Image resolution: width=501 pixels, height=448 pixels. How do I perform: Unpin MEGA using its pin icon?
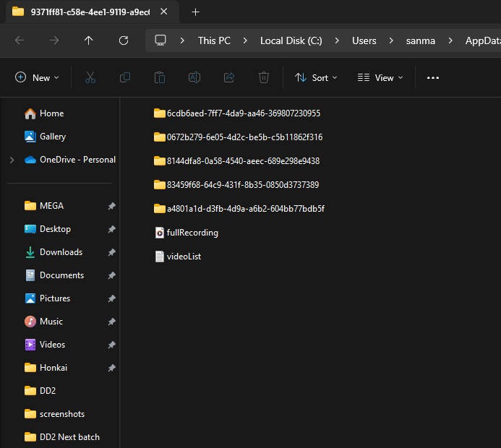click(111, 206)
